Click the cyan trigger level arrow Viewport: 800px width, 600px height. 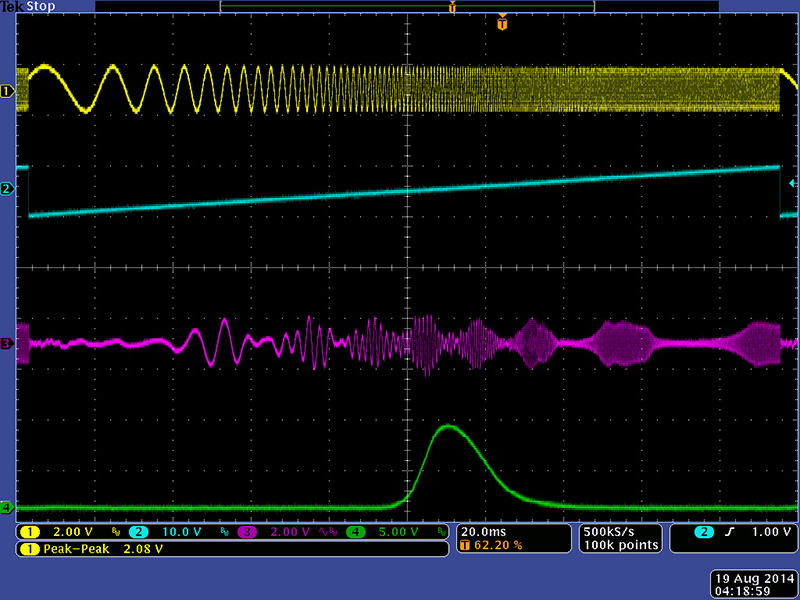coord(793,184)
